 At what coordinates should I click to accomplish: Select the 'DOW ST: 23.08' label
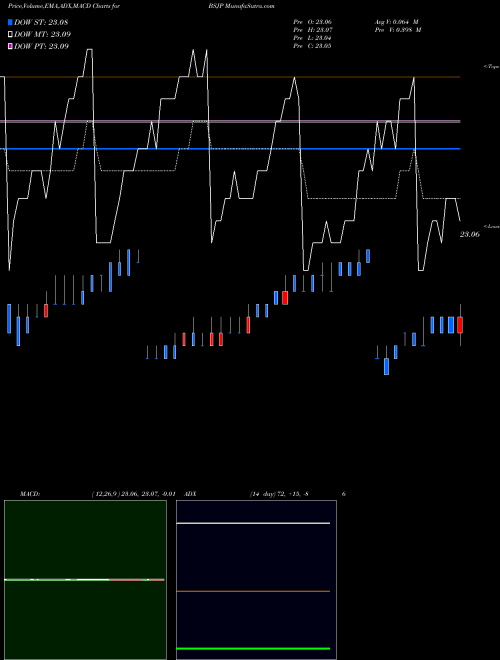pyautogui.click(x=41, y=22)
